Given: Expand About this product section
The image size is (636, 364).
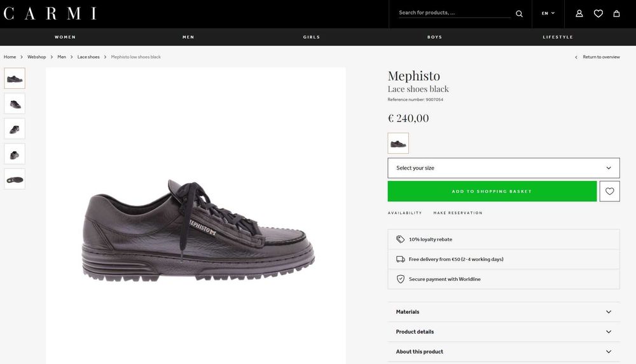Looking at the screenshot, I should point(503,351).
